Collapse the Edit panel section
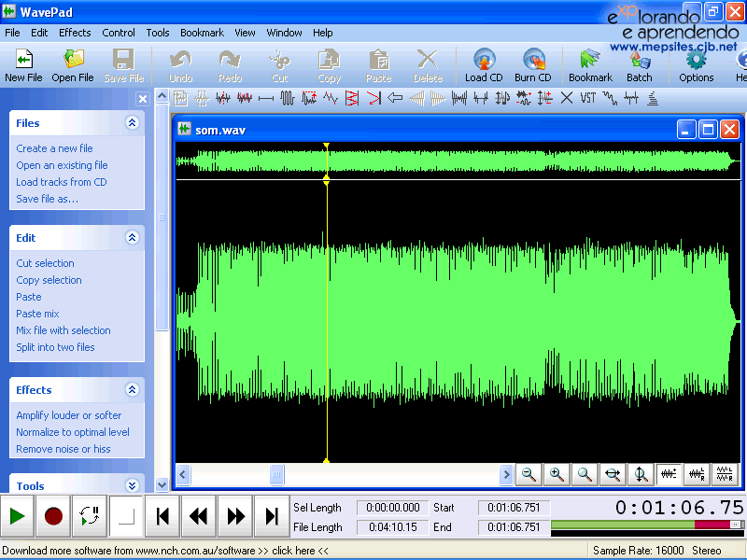The height and width of the screenshot is (560, 747). pos(132,238)
